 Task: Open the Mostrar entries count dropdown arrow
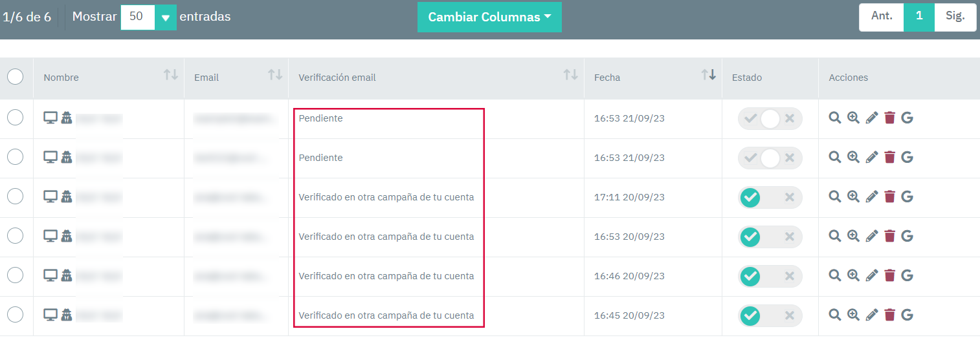[166, 17]
